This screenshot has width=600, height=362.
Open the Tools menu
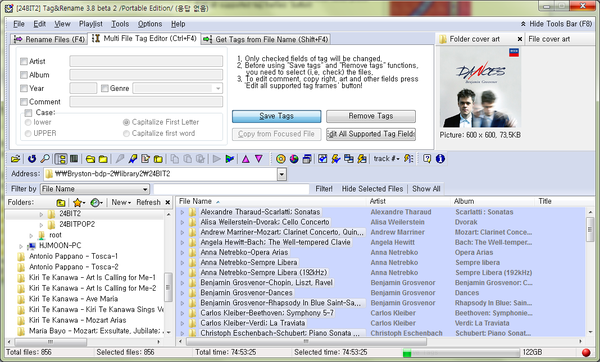(120, 24)
